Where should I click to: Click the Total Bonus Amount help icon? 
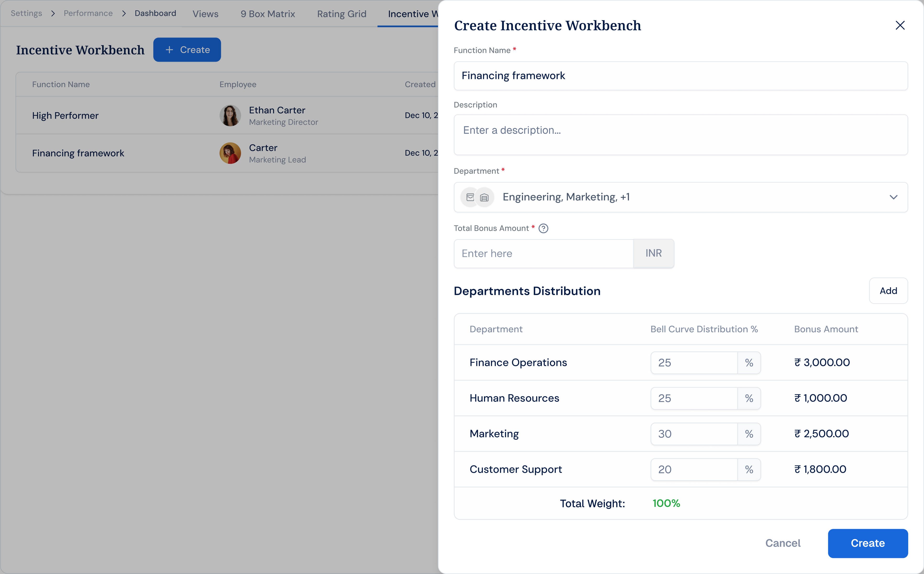click(543, 228)
